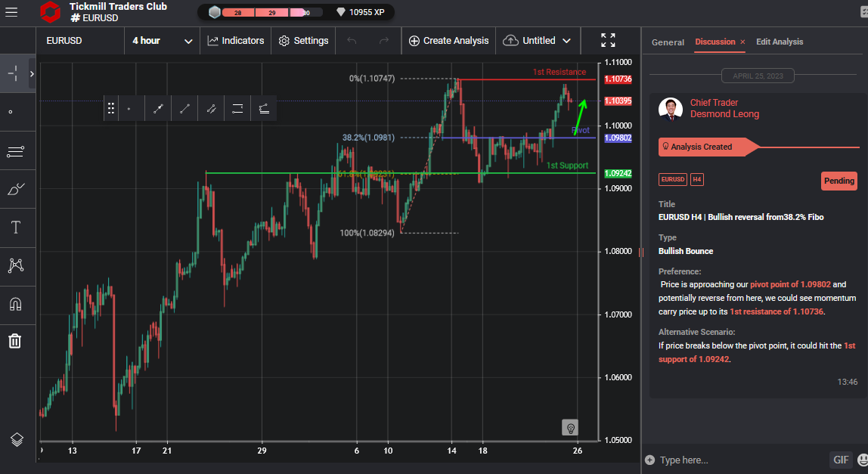This screenshot has height=474, width=868.
Task: Click the redo arrow
Action: (x=383, y=41)
